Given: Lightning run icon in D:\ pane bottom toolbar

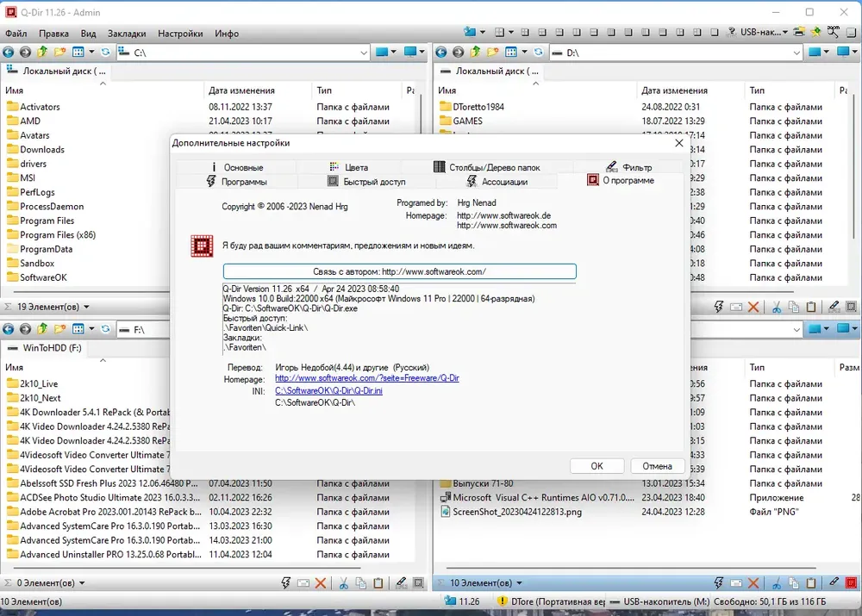Looking at the screenshot, I should 719,308.
